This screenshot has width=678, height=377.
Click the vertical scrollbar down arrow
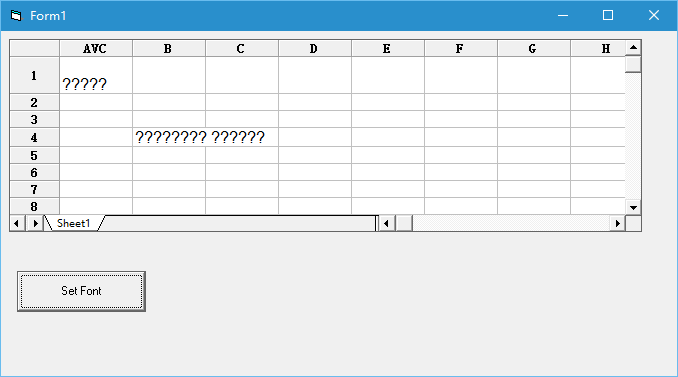click(633, 207)
